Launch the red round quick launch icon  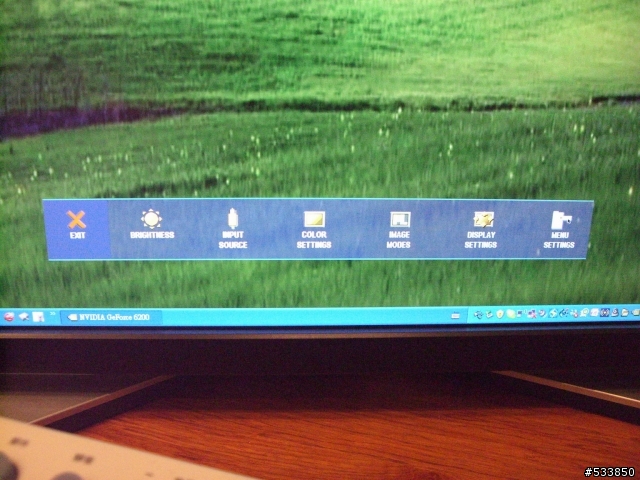(x=9, y=317)
